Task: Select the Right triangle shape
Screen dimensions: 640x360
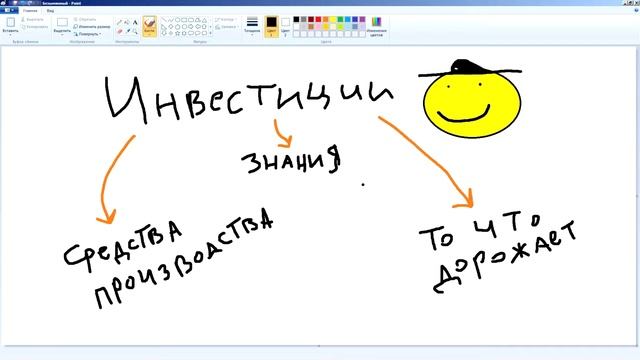Action: 164,27
